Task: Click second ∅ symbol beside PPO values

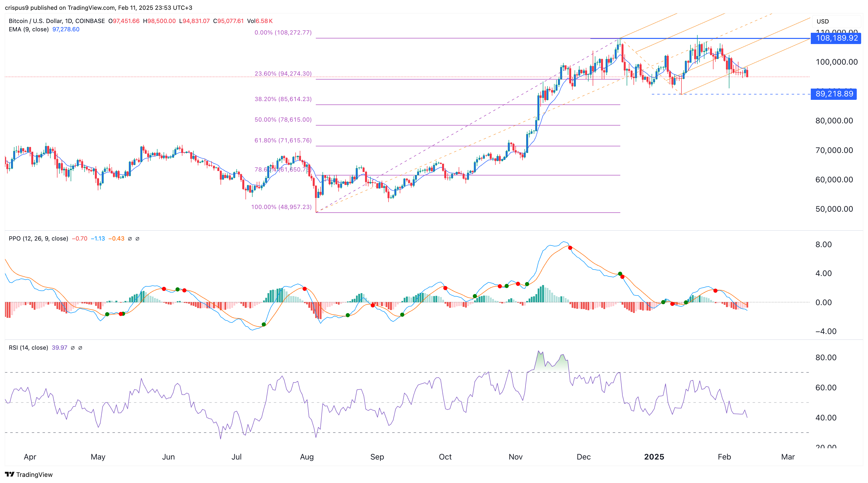Action: pyautogui.click(x=137, y=239)
